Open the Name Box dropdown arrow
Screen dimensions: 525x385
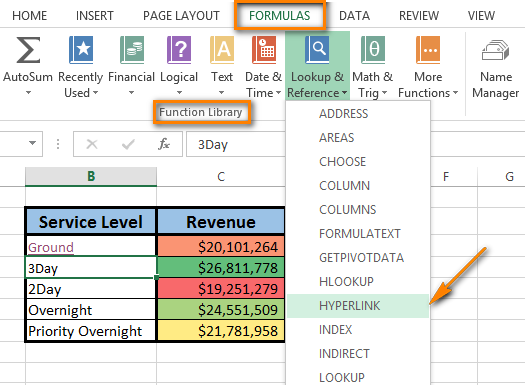[32, 143]
